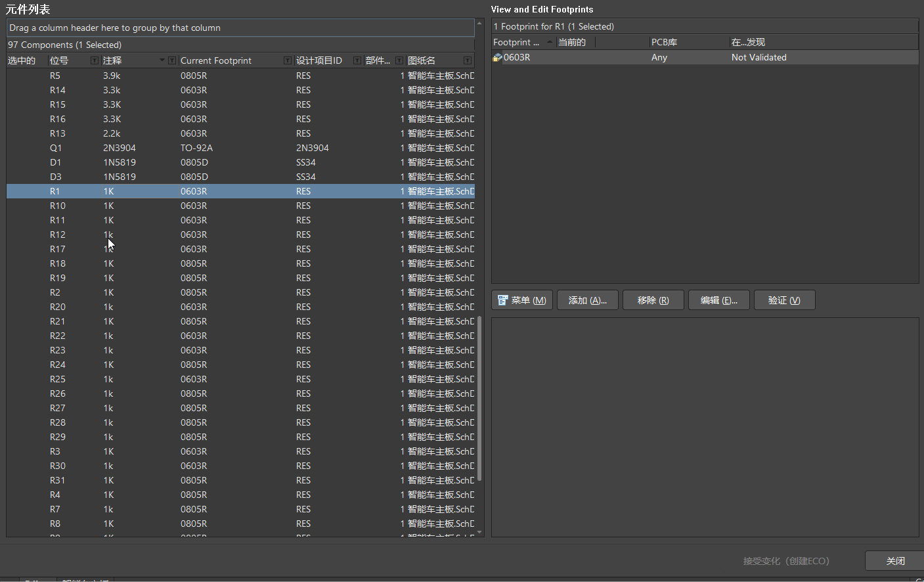Open the 图纸名 column filter icon

point(468,60)
